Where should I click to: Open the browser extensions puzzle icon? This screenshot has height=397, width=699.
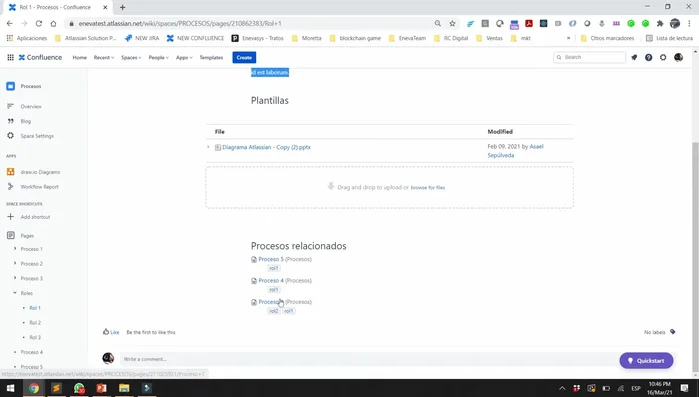pos(660,24)
